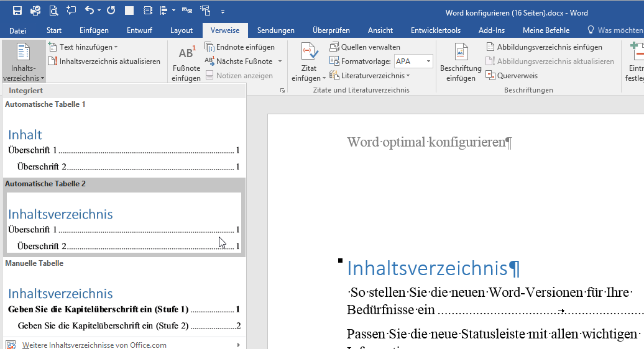Screen dimensions: 644x349
Task: Click the align objects icon in quick access toolbar
Action: 164,11
